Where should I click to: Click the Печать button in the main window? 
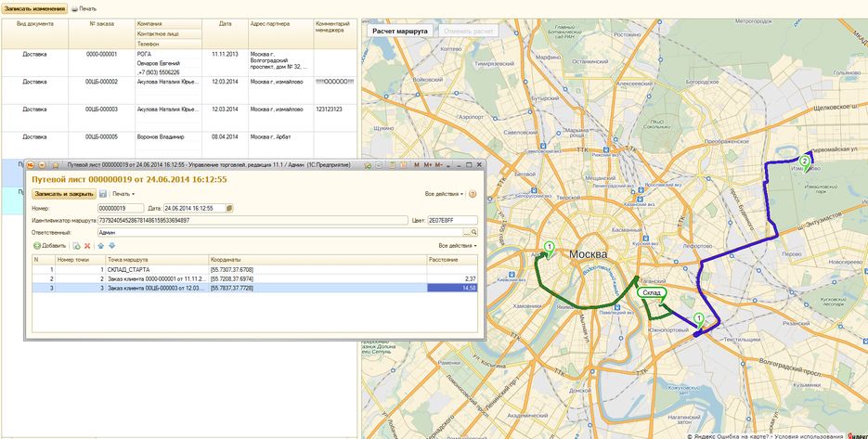84,9
